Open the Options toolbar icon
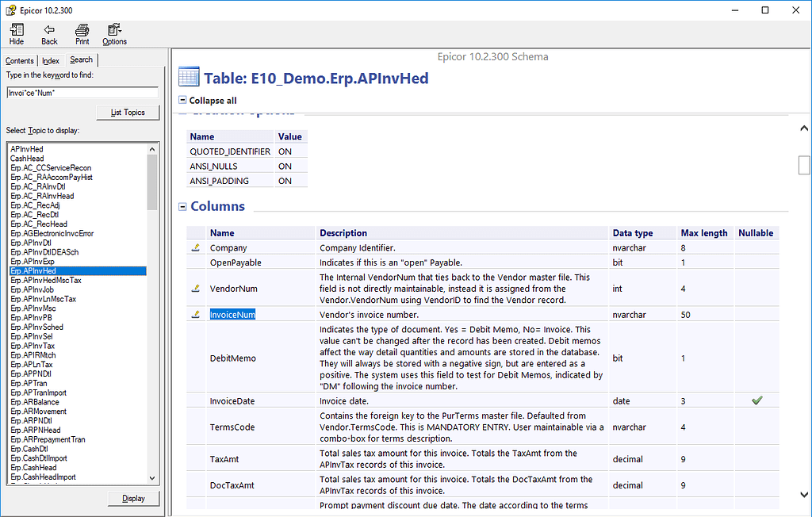The height and width of the screenshot is (517, 812). (114, 33)
